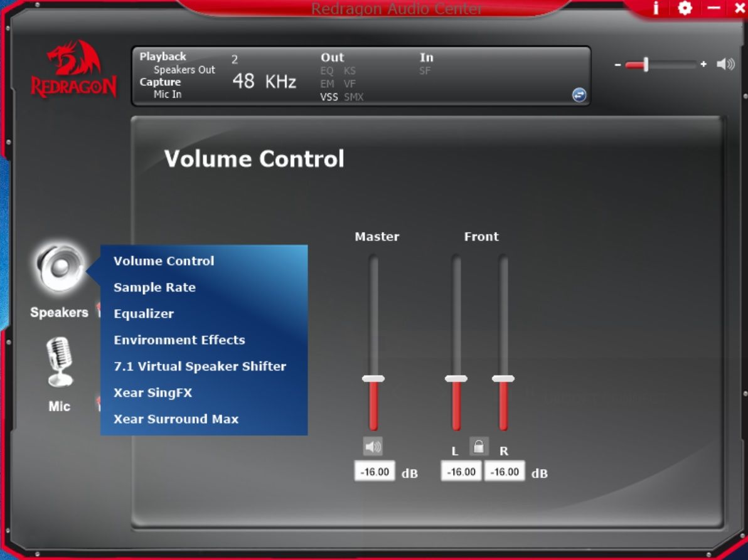This screenshot has width=748, height=560.
Task: Click the SMX output effect indicator
Action: click(x=353, y=97)
